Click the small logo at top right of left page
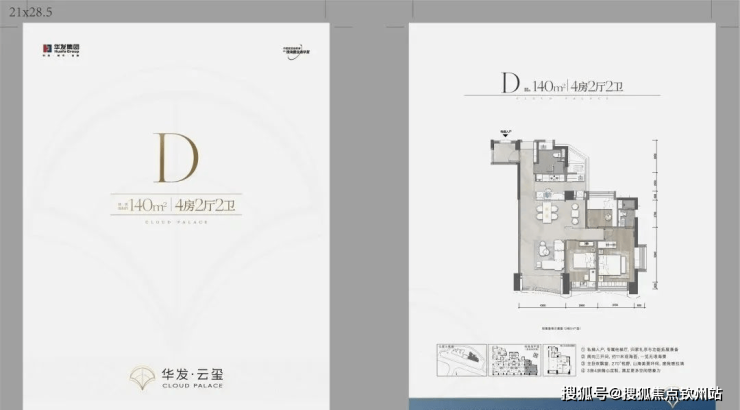Screen dimensions: 740x410 coord(296,52)
